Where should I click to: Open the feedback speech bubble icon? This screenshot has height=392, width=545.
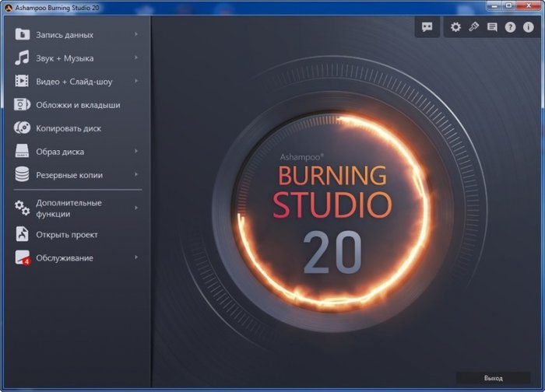pos(427,26)
